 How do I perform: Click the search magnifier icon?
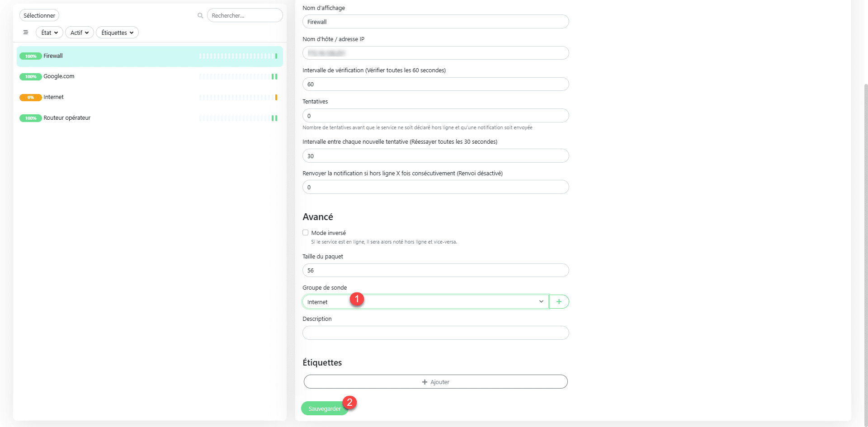tap(200, 16)
